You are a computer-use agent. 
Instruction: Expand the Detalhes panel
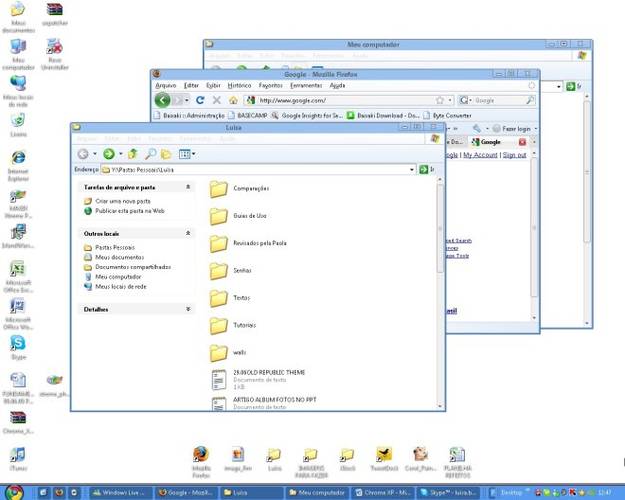(x=188, y=309)
